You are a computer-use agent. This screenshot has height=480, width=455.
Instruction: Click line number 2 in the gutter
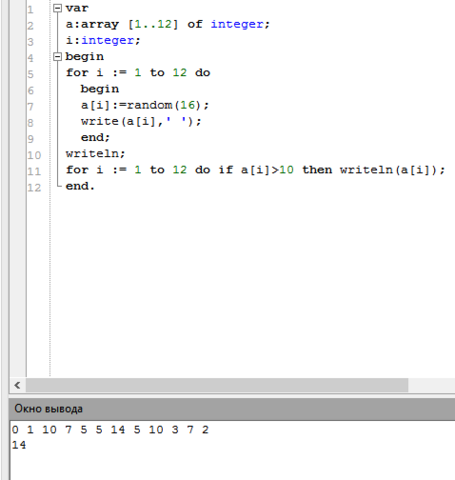point(30,26)
